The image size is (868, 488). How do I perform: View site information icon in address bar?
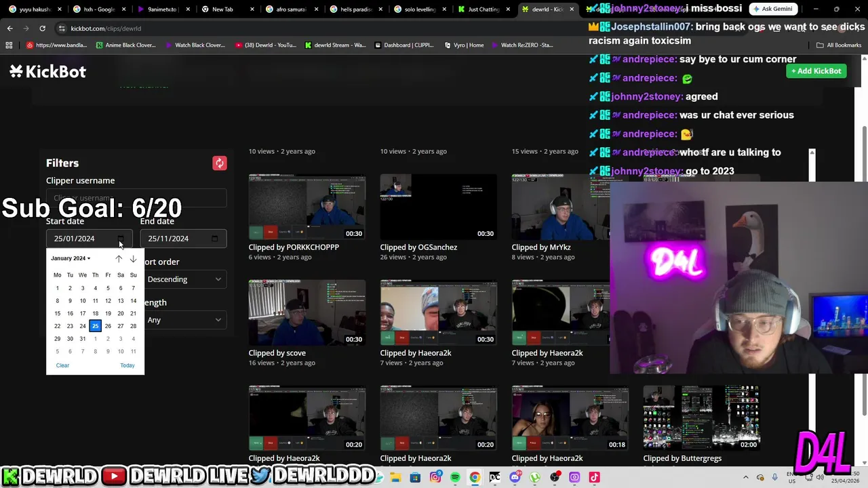pos(62,28)
